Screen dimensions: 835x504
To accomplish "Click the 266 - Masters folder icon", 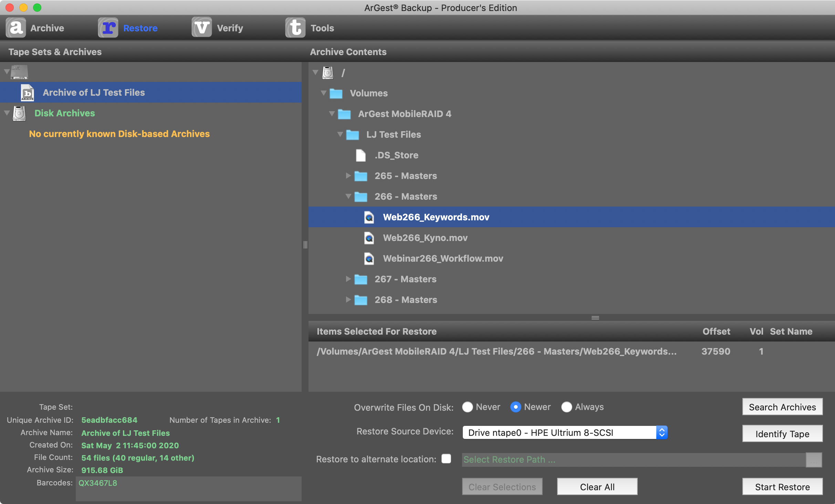I will pyautogui.click(x=361, y=197).
